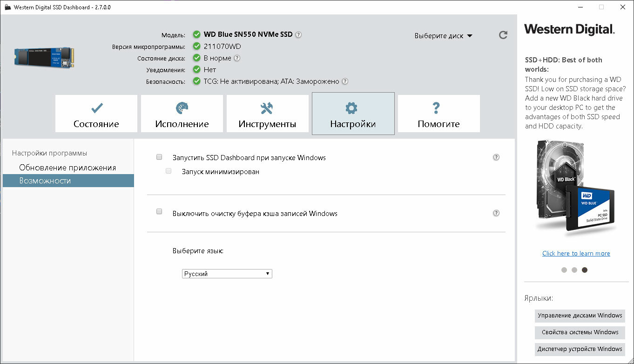Open the Состояние tab with checkmark icon
This screenshot has width=634, height=364.
[x=96, y=113]
